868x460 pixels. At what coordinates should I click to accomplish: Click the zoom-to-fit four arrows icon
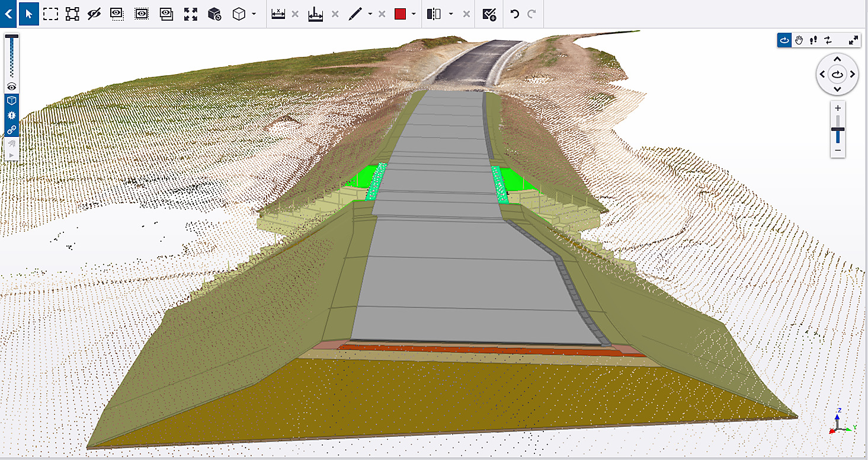coord(191,14)
